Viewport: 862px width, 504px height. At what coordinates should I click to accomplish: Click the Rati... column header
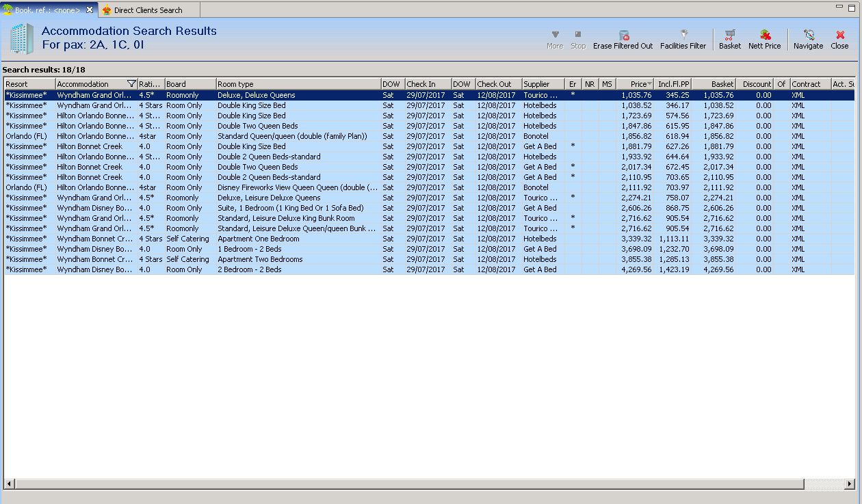(151, 84)
